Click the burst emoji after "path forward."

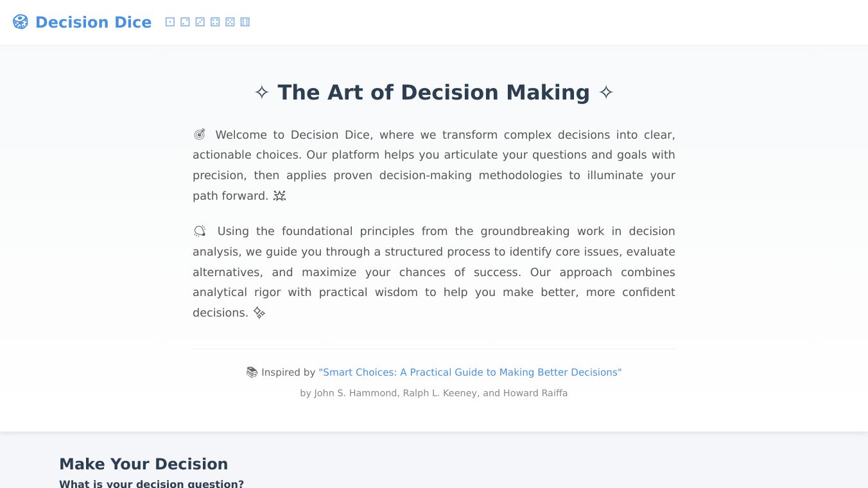(x=279, y=196)
